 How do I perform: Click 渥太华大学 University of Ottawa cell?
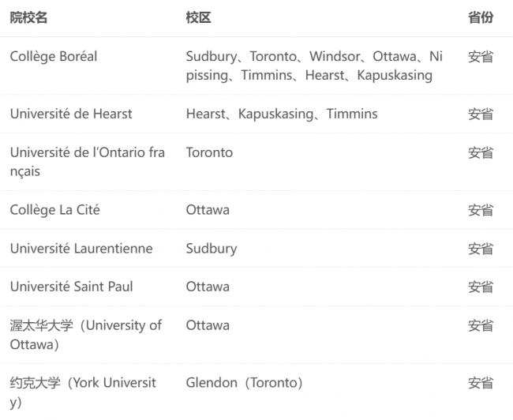(86, 335)
